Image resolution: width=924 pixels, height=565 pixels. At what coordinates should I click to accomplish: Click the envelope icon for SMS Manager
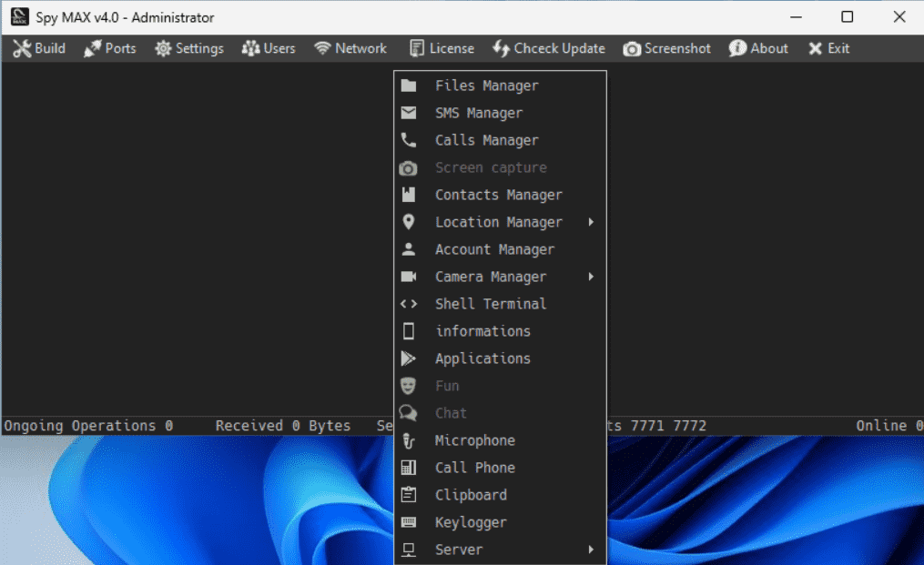(409, 113)
